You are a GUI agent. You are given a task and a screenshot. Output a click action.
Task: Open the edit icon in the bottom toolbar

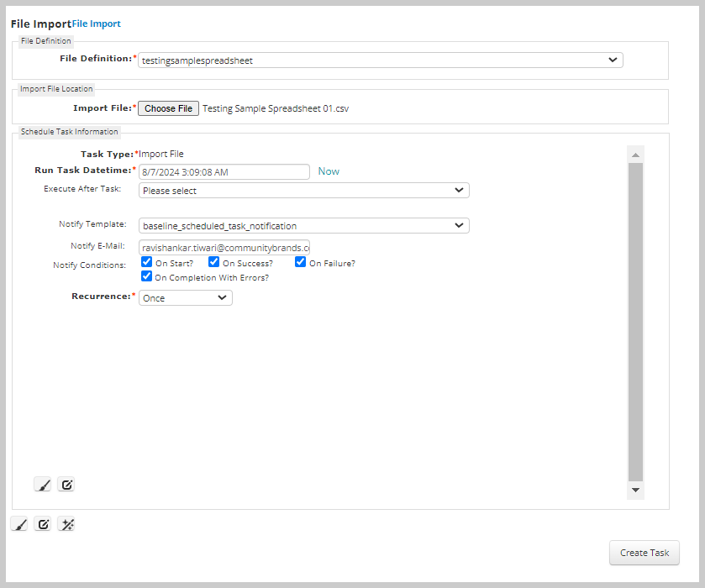coord(42,523)
